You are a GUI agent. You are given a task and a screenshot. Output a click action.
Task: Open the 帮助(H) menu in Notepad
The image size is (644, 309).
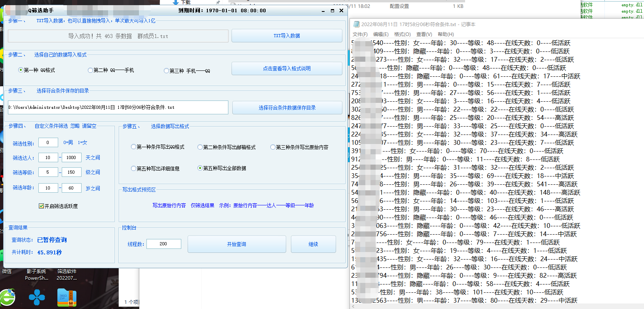pos(446,34)
